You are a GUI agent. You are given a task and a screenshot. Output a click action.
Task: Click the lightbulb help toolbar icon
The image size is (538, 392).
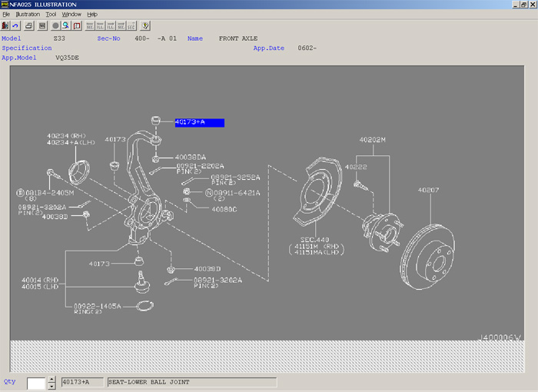pos(146,25)
